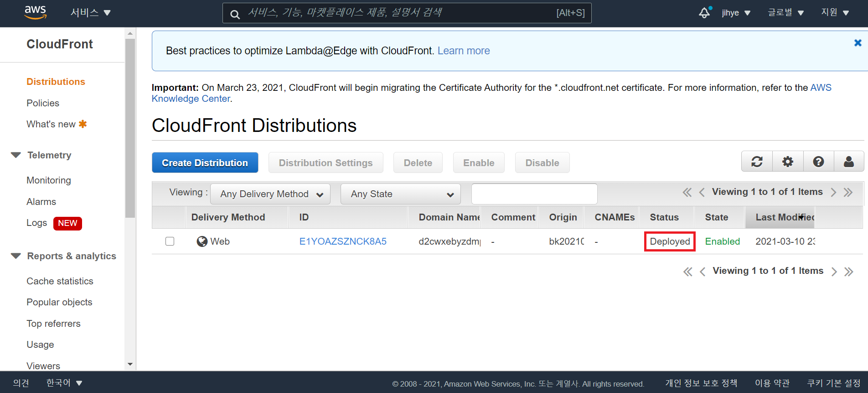Click the user profile icon button
This screenshot has width=868, height=393.
coord(849,162)
